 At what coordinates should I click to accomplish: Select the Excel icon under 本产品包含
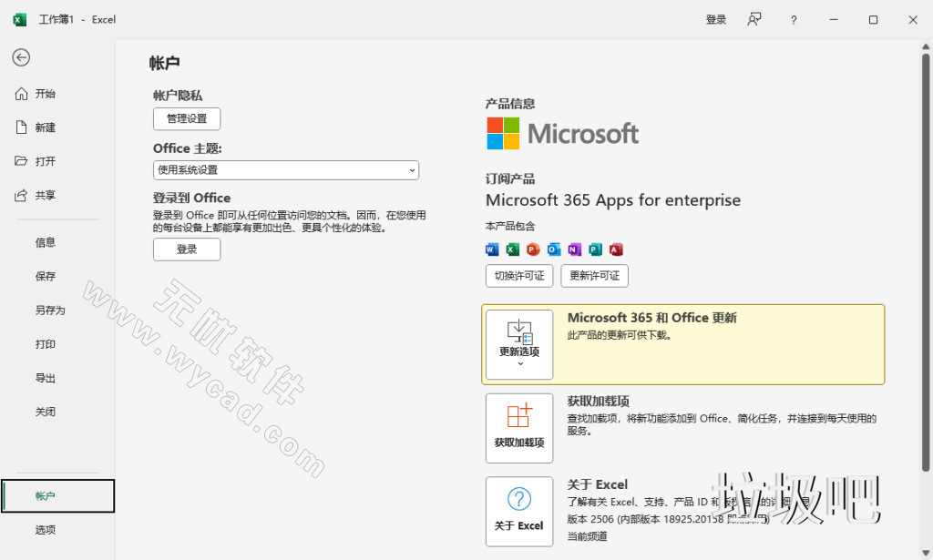(511, 249)
